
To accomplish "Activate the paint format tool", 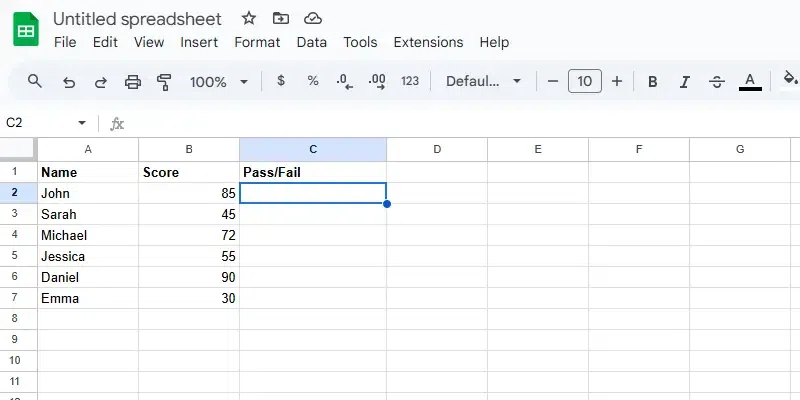I will coord(165,82).
